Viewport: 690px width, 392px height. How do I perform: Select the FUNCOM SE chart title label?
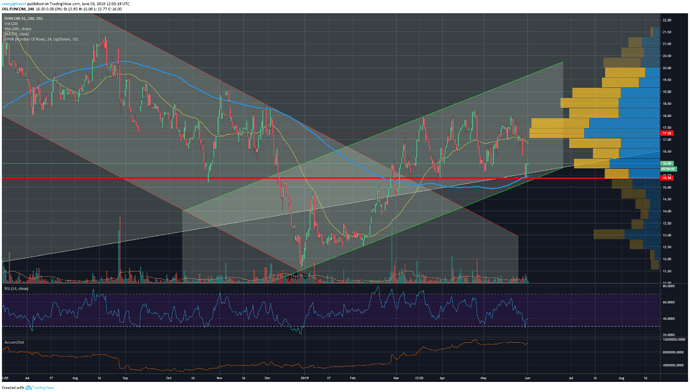pos(24,18)
